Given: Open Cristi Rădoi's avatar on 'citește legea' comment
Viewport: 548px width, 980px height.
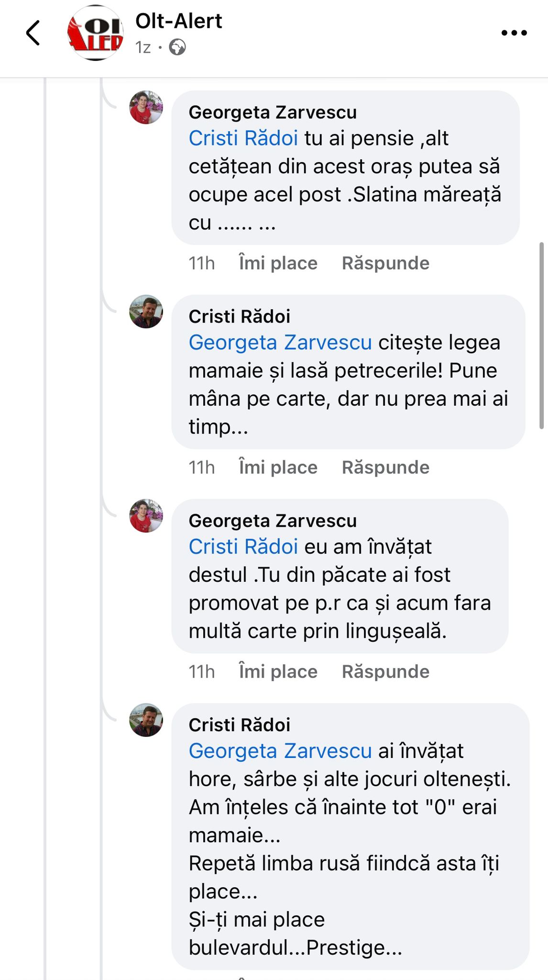Looking at the screenshot, I should click(146, 312).
